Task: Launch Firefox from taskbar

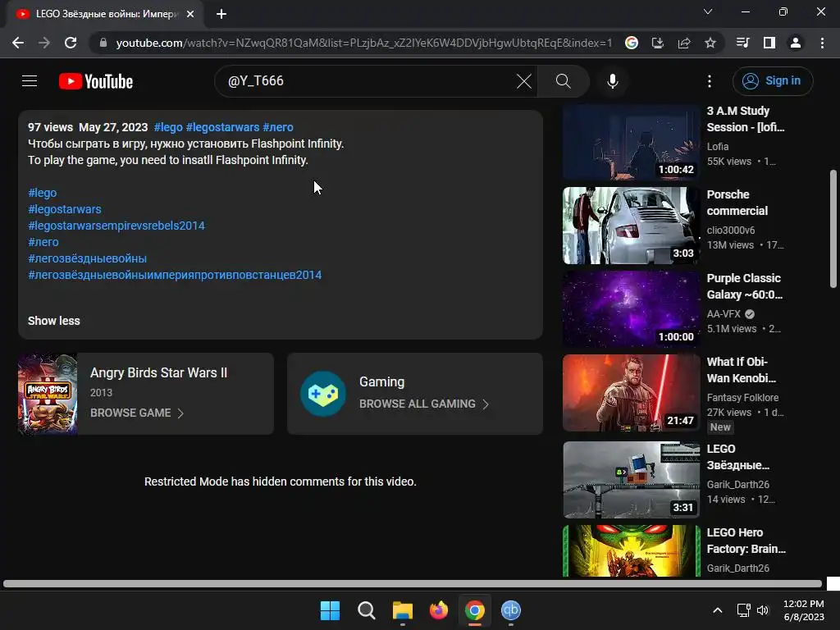Action: coord(439,610)
